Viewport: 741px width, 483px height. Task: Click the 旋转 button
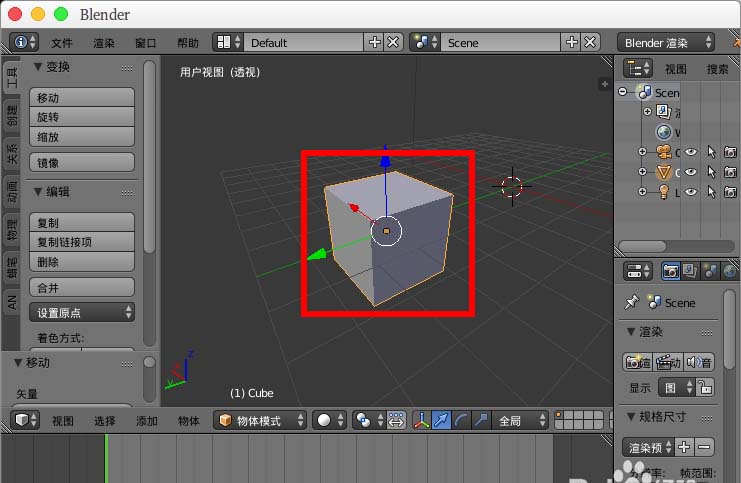coord(82,117)
